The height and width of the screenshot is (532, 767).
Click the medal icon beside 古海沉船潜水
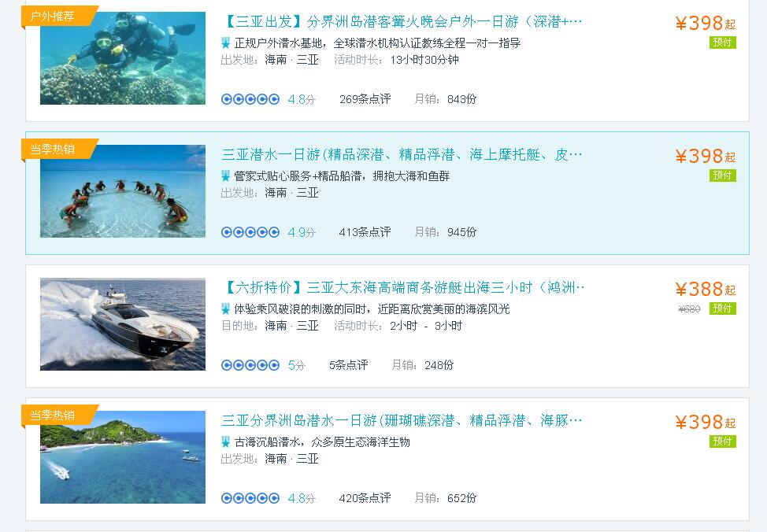click(x=225, y=442)
